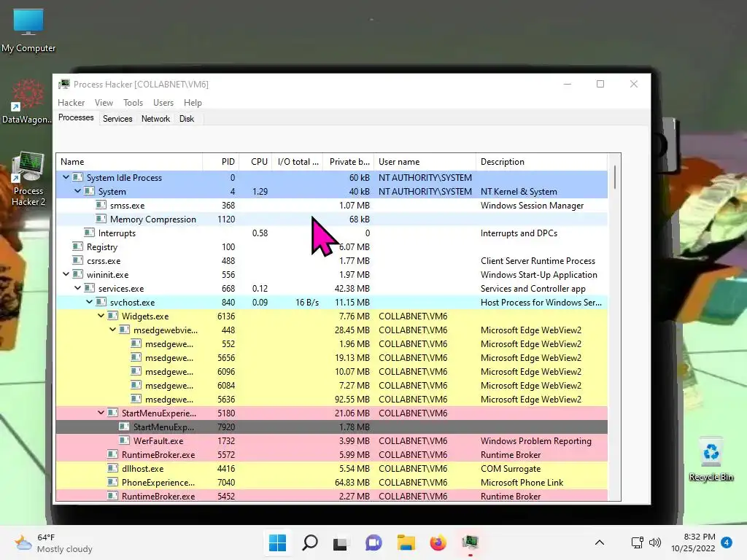Switch to the Network tab

coord(155,119)
